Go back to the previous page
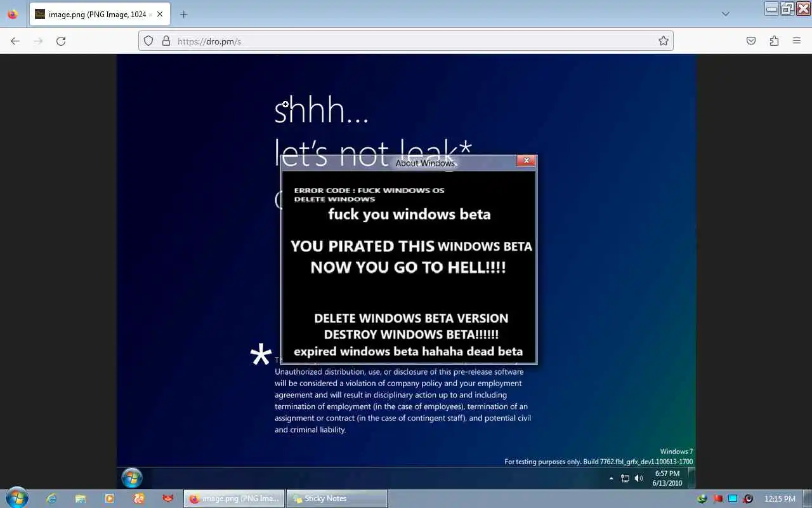This screenshot has width=812, height=508. (15, 41)
